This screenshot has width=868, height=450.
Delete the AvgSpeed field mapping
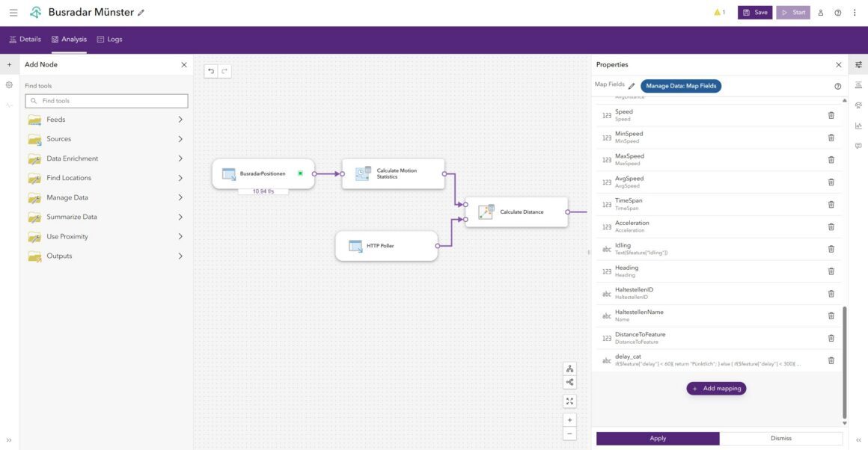point(831,182)
